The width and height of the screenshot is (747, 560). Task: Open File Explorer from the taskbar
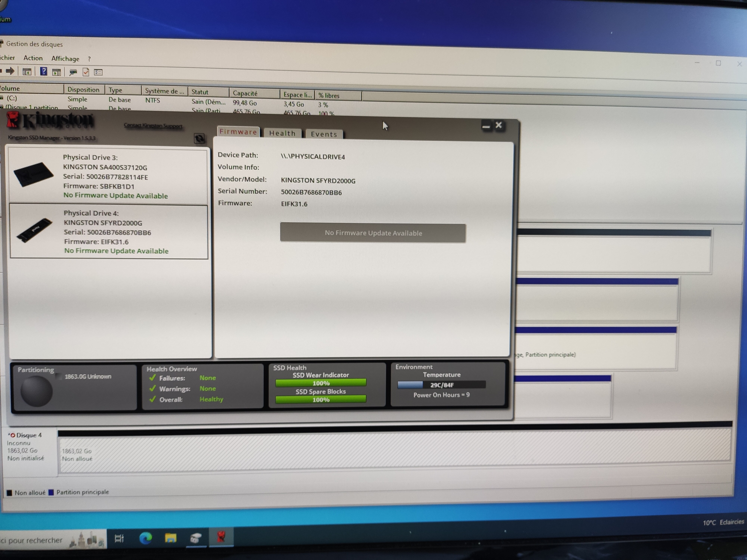point(171,538)
